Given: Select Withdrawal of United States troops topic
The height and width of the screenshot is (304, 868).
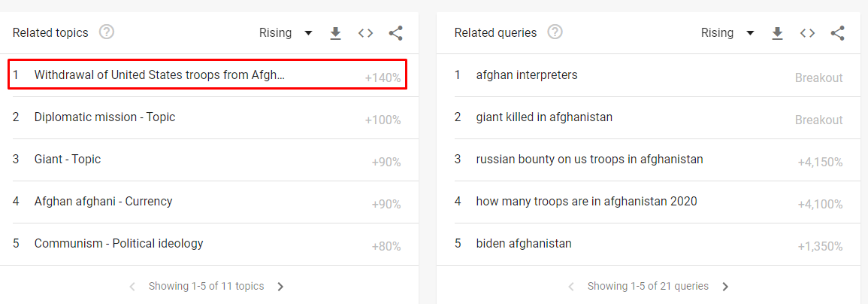Looking at the screenshot, I should (207, 74).
